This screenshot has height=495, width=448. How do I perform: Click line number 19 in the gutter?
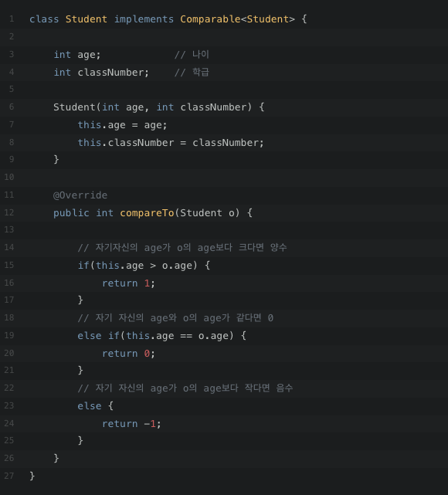9,335
